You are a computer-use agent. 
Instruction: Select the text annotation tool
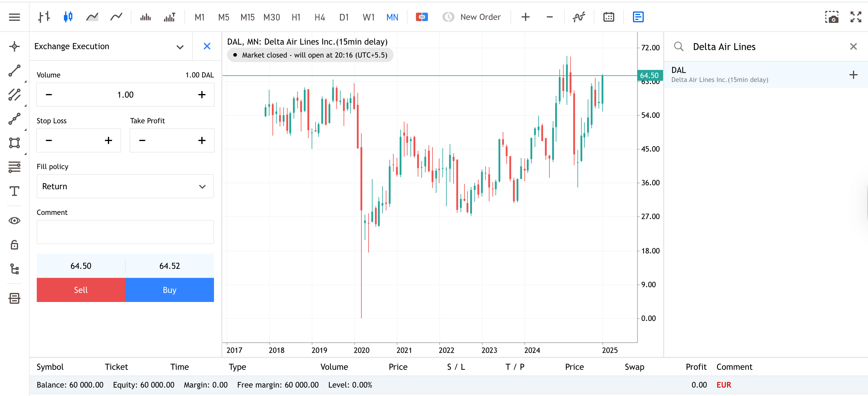(14, 191)
